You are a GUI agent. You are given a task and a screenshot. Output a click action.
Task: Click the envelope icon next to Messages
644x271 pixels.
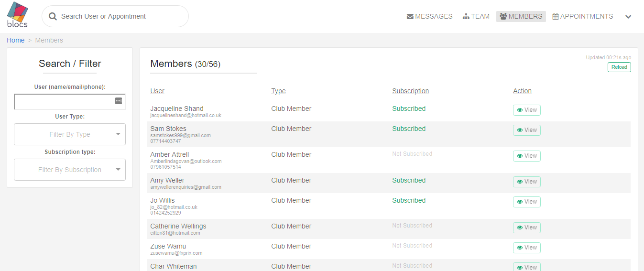pos(410,16)
